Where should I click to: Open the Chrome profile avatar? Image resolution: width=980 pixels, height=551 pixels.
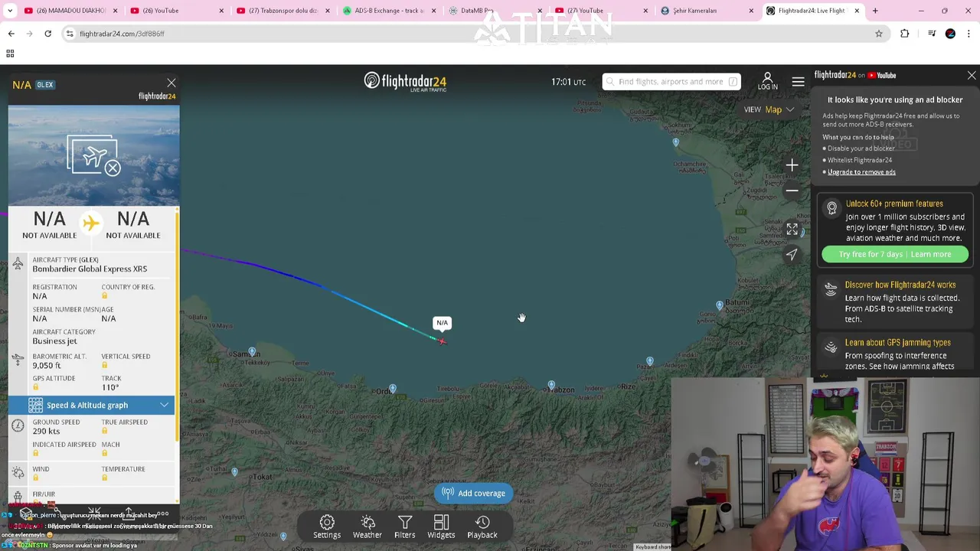point(950,34)
